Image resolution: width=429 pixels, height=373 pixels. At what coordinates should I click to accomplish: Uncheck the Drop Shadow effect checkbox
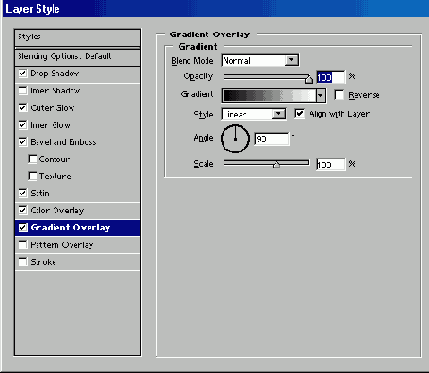point(23,73)
